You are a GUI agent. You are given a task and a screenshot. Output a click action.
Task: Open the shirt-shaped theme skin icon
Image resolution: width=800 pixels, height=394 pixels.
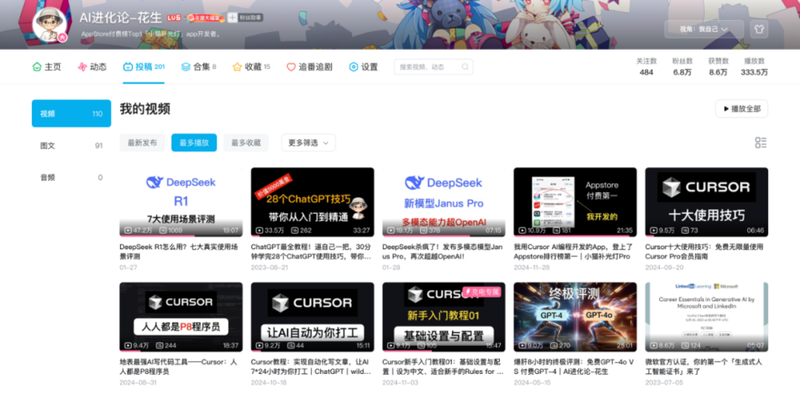(x=759, y=29)
